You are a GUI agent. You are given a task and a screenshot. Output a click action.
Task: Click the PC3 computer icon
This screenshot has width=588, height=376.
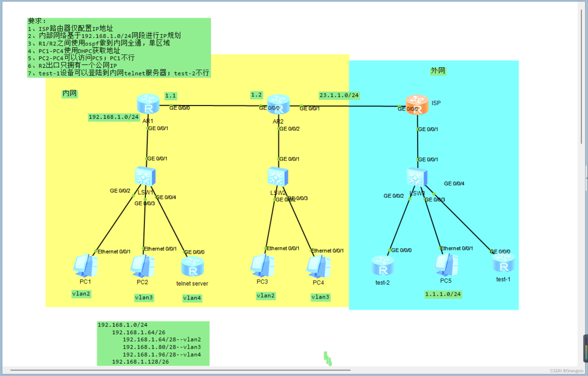tap(262, 265)
